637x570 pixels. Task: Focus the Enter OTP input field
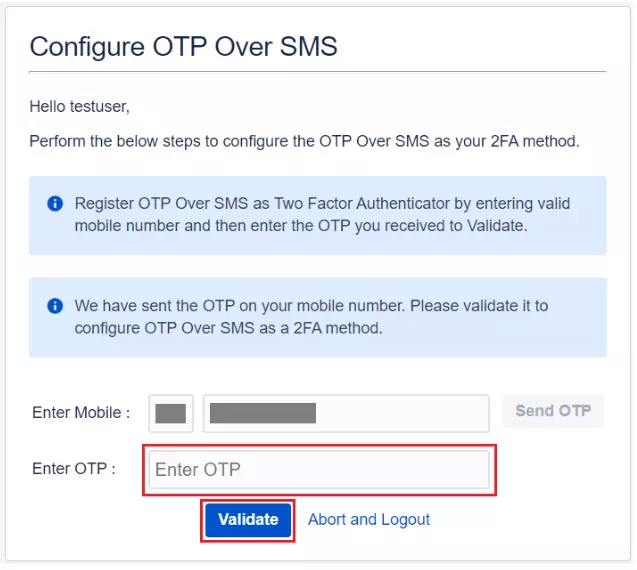coord(319,470)
